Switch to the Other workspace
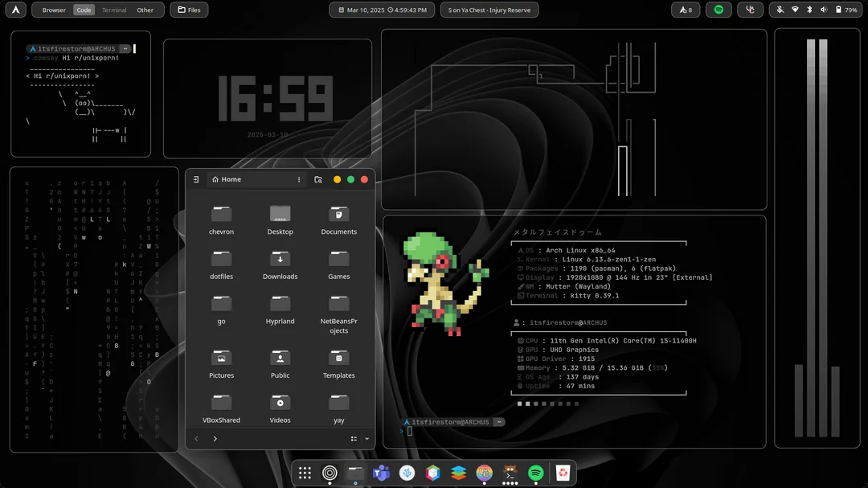This screenshot has width=868, height=488. [x=145, y=10]
